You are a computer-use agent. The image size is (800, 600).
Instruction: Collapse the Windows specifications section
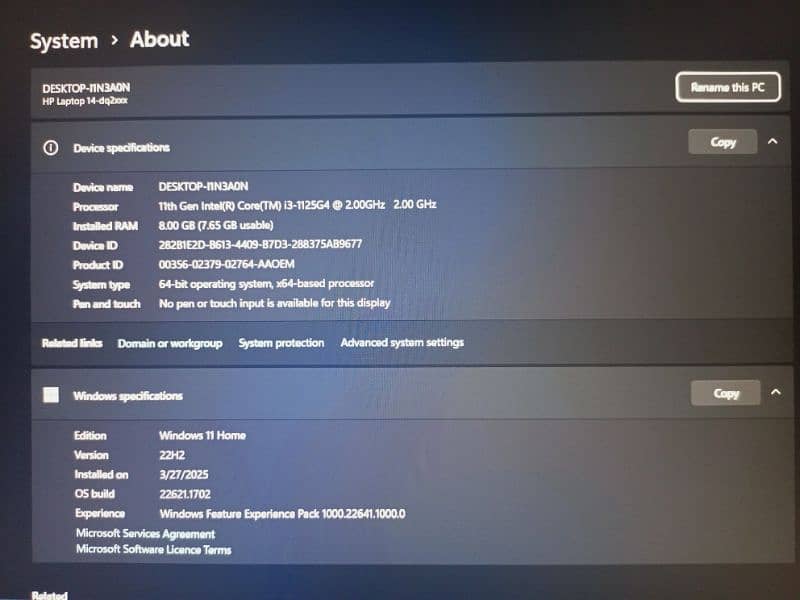[x=776, y=392]
